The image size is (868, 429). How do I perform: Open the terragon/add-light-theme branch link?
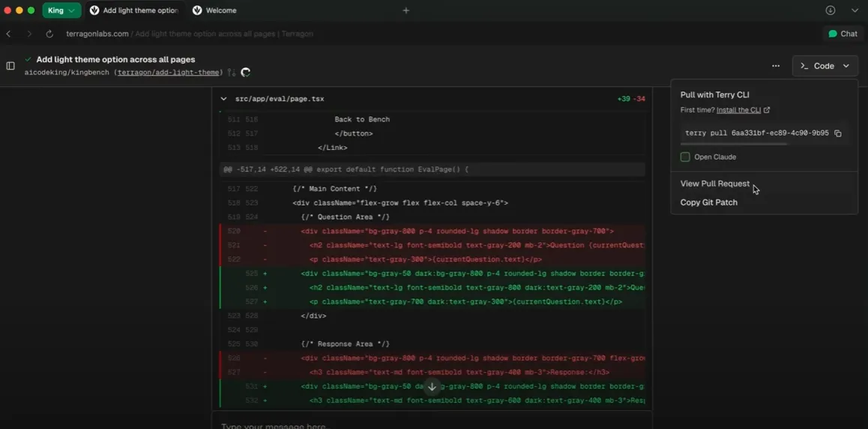169,73
